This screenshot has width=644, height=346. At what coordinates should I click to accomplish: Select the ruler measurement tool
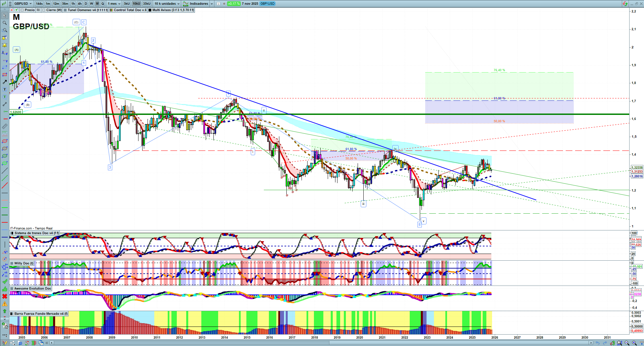[x=5, y=126]
